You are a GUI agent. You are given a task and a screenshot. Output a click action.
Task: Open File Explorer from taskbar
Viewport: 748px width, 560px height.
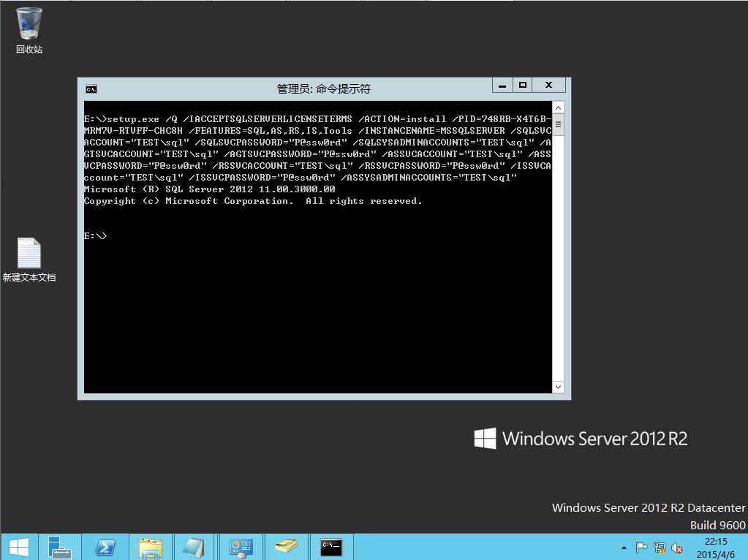[x=151, y=547]
